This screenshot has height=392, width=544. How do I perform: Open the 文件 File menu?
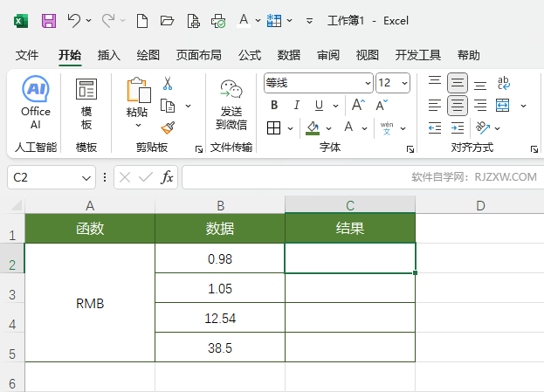(27, 55)
